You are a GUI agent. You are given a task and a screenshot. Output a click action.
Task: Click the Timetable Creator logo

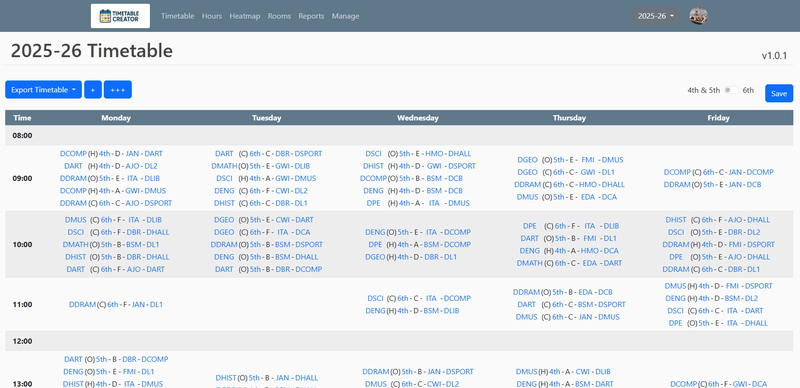tap(120, 16)
